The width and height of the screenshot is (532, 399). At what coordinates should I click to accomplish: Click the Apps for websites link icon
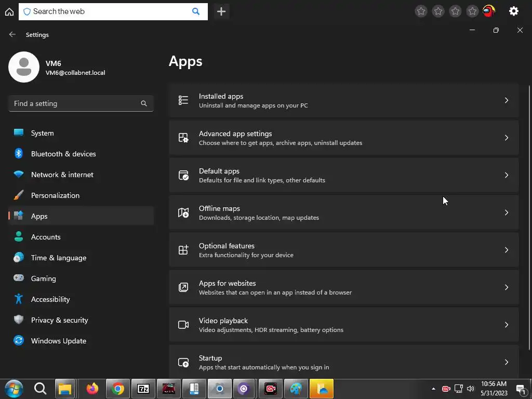[x=183, y=287]
